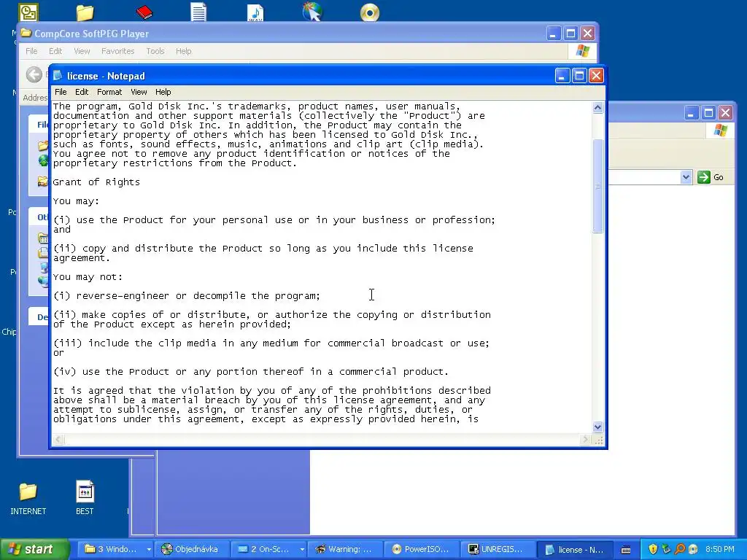Click the horizontal scrollbar left arrow in Notepad
The width and height of the screenshot is (747, 560).
tap(58, 440)
